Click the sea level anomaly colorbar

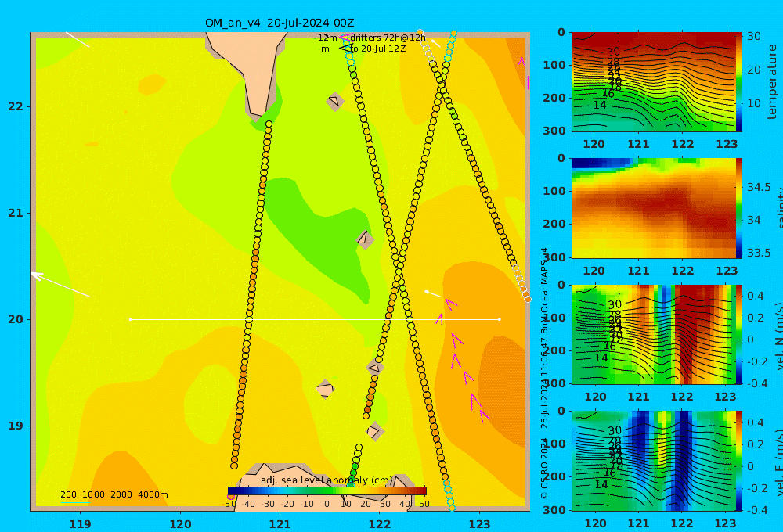click(327, 491)
